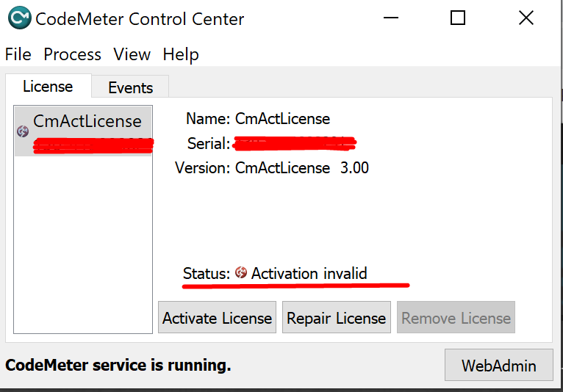
Task: Click the CodeMeter logo icon in title bar
Action: [19, 18]
